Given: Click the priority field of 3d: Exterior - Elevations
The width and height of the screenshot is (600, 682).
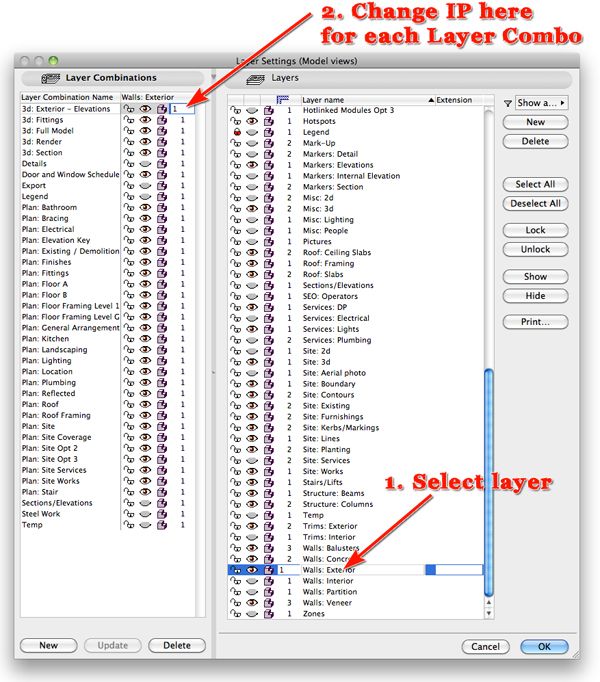Looking at the screenshot, I should 182,109.
